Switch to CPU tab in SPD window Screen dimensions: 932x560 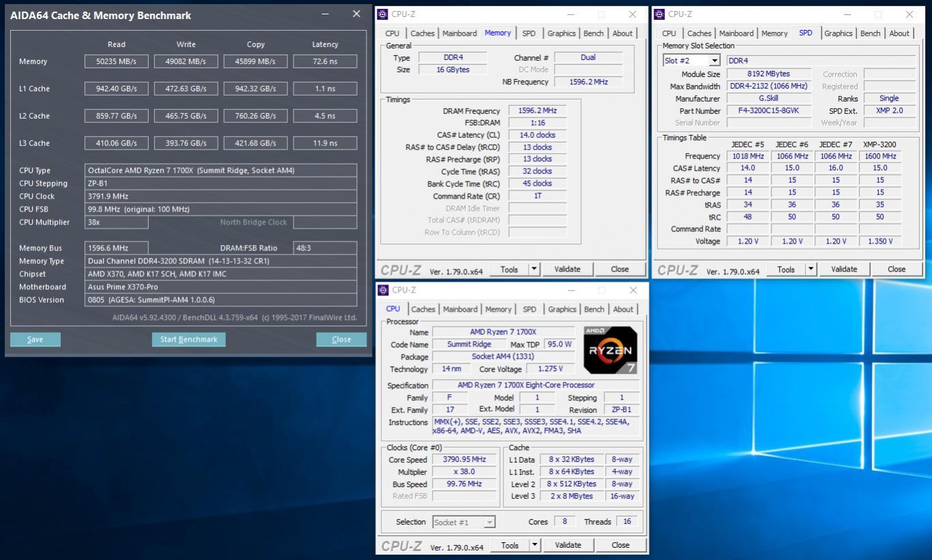point(669,33)
